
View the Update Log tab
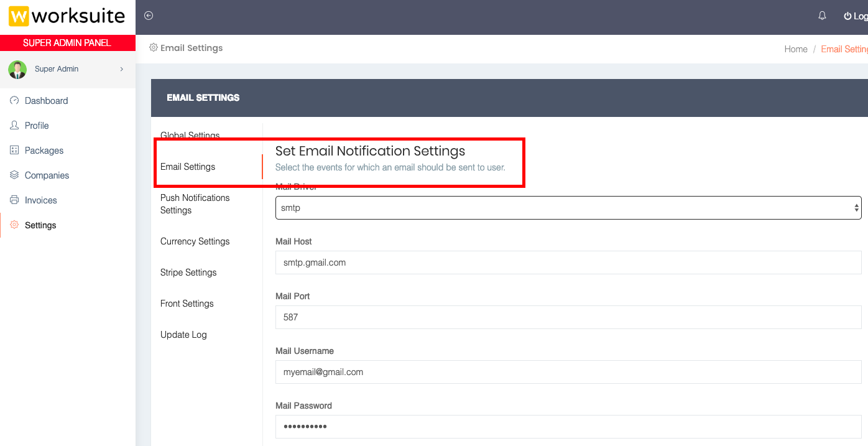click(183, 335)
